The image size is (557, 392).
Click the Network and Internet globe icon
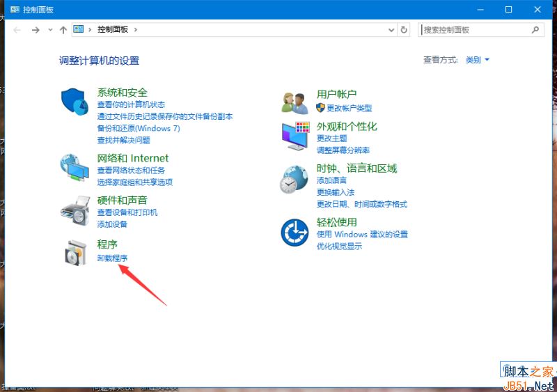(75, 168)
